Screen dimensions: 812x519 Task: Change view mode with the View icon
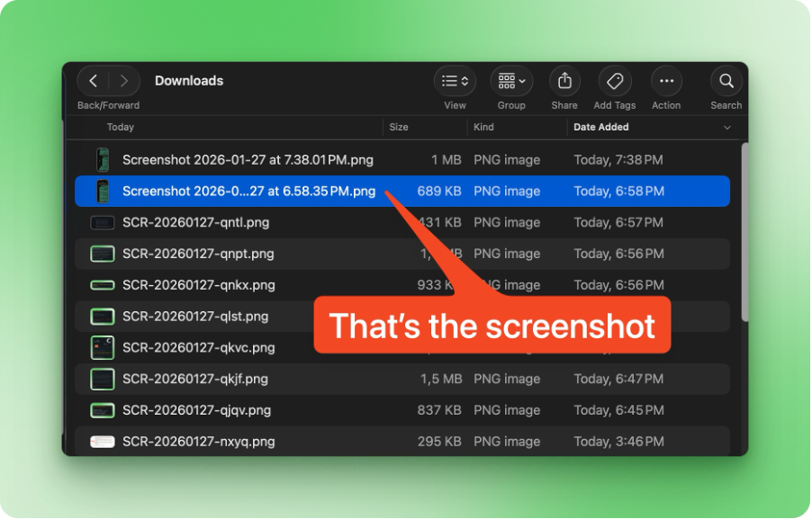pos(450,80)
